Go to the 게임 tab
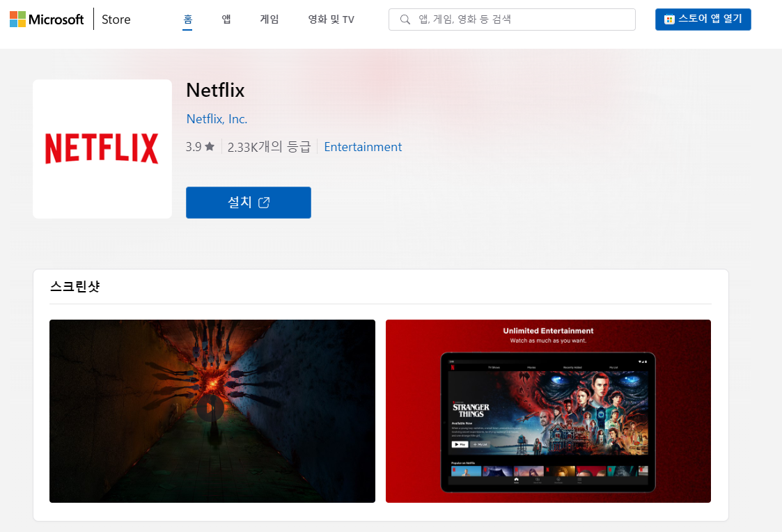The image size is (782, 532). click(x=269, y=19)
